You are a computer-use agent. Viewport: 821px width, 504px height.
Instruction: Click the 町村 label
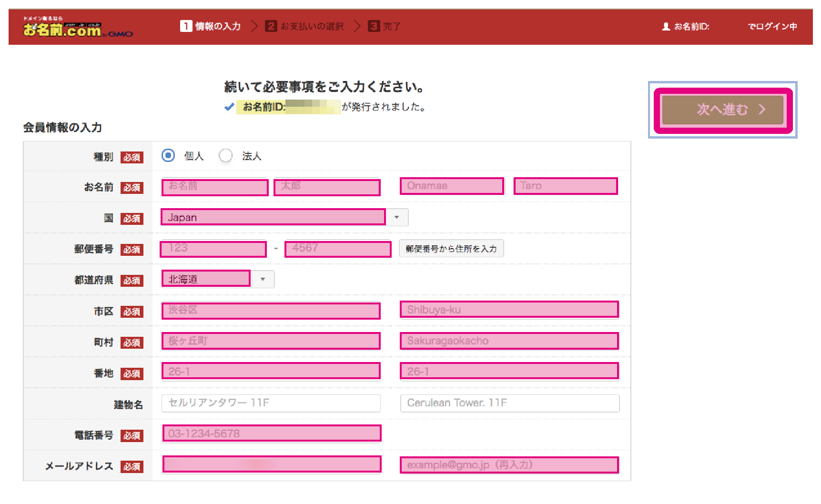click(x=103, y=343)
